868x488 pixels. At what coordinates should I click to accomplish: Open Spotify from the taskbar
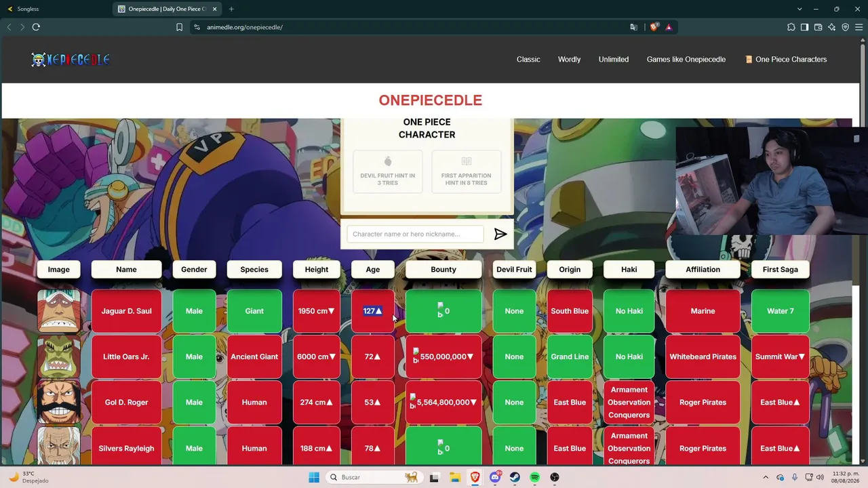[x=534, y=477]
